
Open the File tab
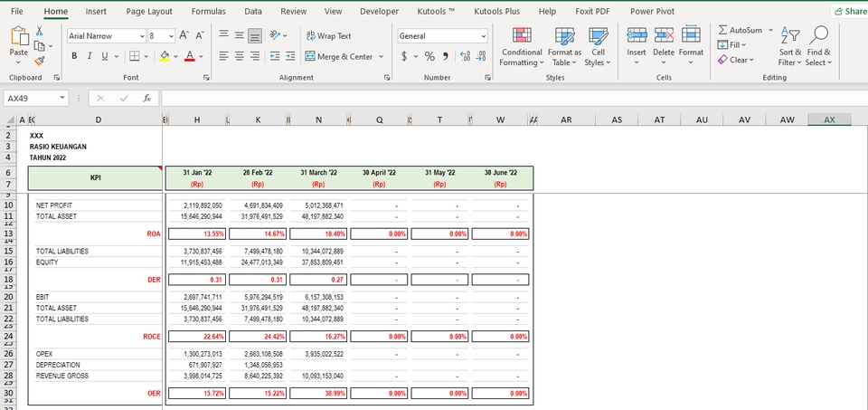tap(16, 11)
